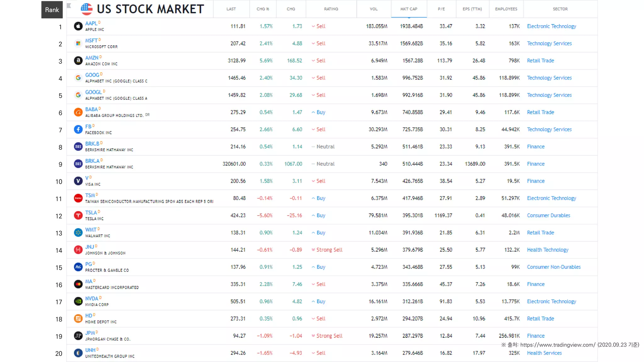Click the Walmart logo icon
Screen dimensions: 644x362
pos(78,233)
